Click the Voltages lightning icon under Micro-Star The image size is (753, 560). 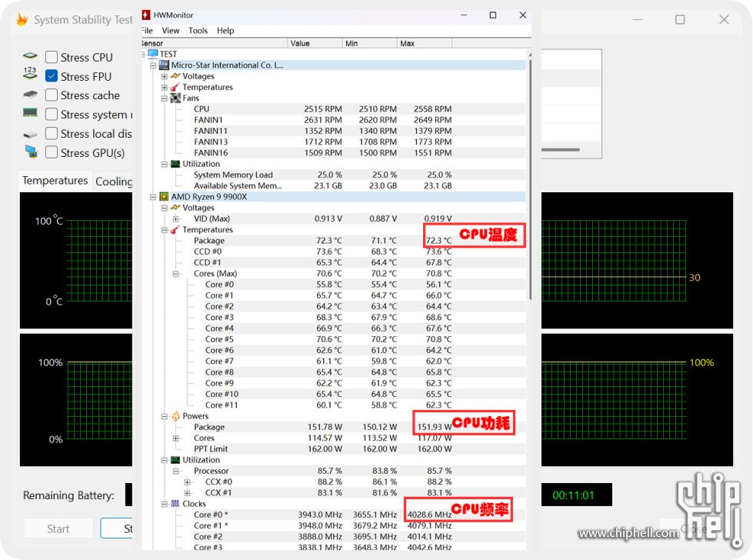[x=175, y=76]
